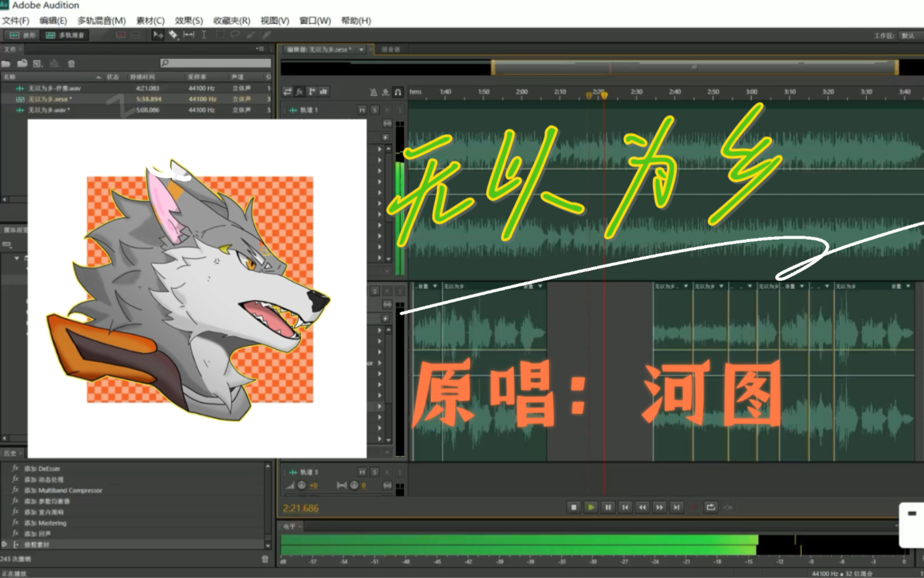The image size is (924, 578).
Task: Toggle metronome icon
Action: (373, 92)
